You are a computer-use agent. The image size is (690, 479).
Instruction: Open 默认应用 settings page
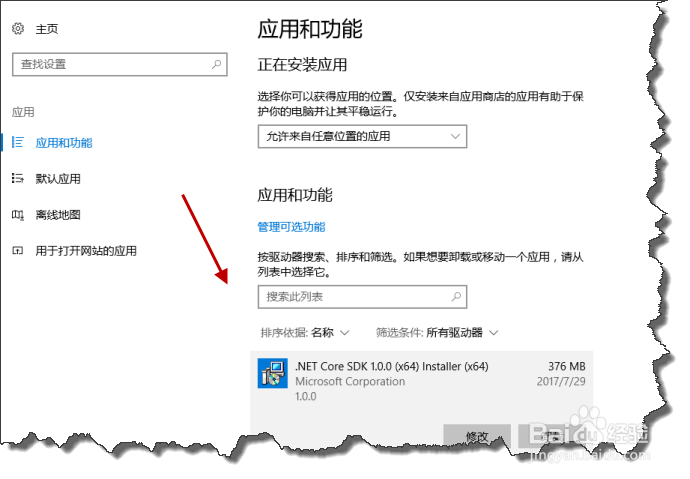point(58,179)
